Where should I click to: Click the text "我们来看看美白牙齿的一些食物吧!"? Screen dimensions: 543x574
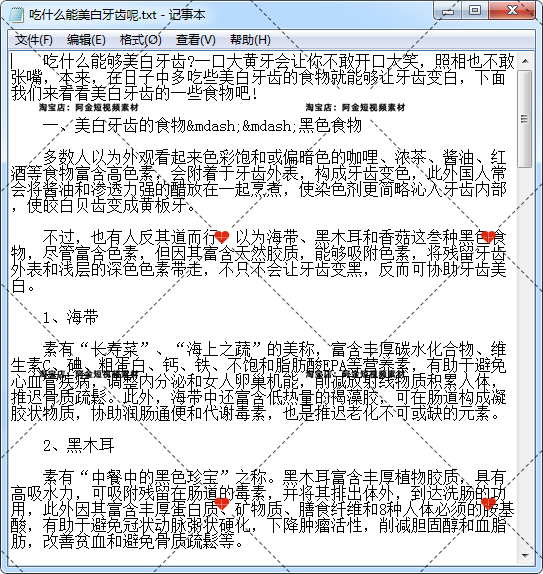click(135, 94)
